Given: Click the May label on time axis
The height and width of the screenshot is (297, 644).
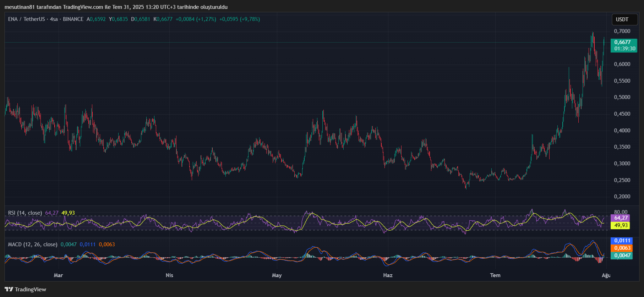Looking at the screenshot, I should pos(277,275).
